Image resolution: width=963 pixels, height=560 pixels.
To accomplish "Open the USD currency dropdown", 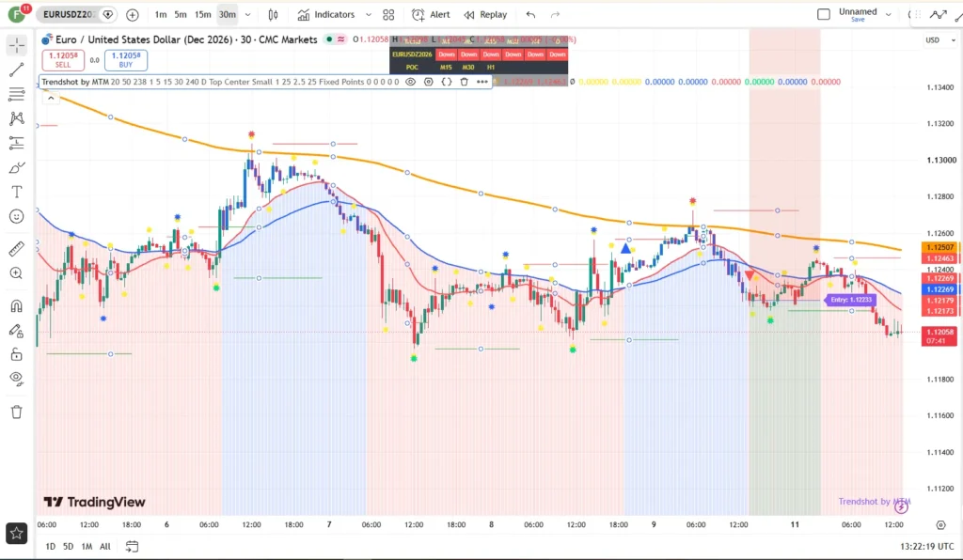I will pyautogui.click(x=940, y=39).
